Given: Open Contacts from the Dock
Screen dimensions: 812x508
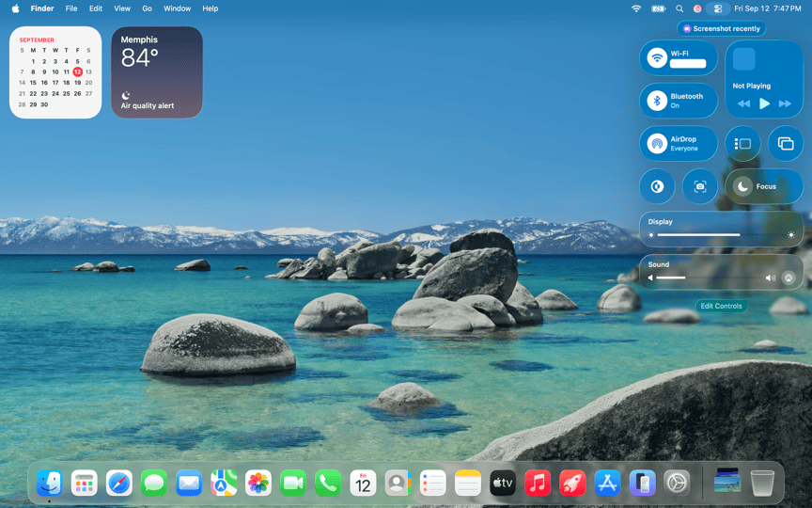Looking at the screenshot, I should [x=398, y=484].
